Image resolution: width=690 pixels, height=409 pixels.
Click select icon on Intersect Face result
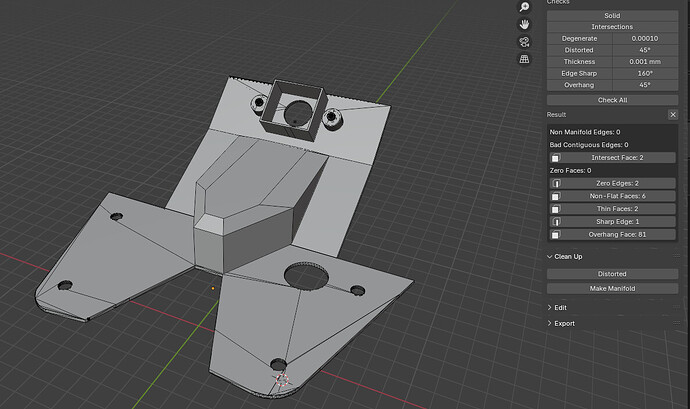tap(556, 158)
